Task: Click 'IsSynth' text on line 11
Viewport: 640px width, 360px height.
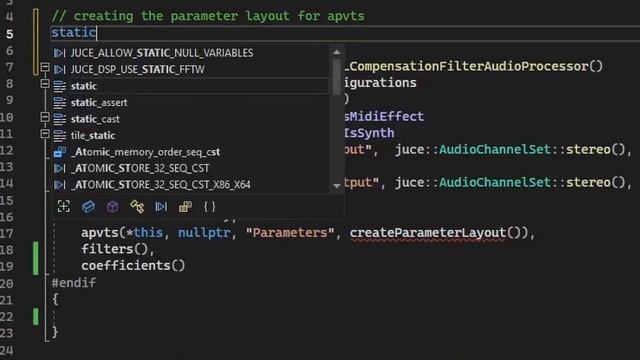Action: (369, 133)
